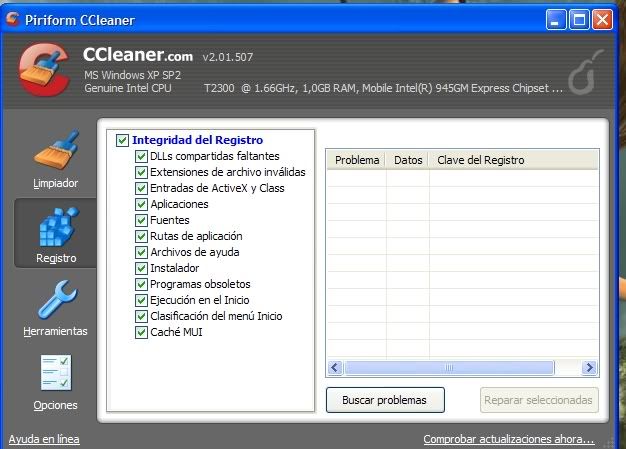This screenshot has width=626, height=449.
Task: Toggle the Fuentes checkbox
Action: pyautogui.click(x=141, y=220)
